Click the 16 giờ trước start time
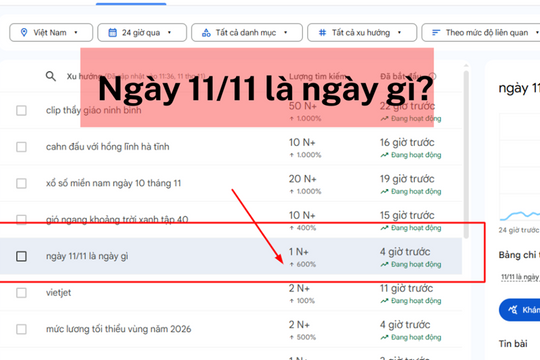 (x=407, y=142)
